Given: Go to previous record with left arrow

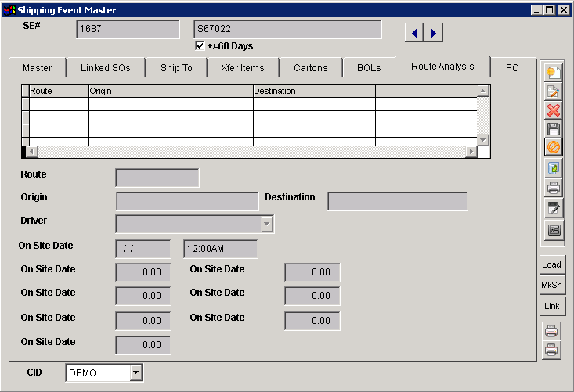Looking at the screenshot, I should point(414,32).
